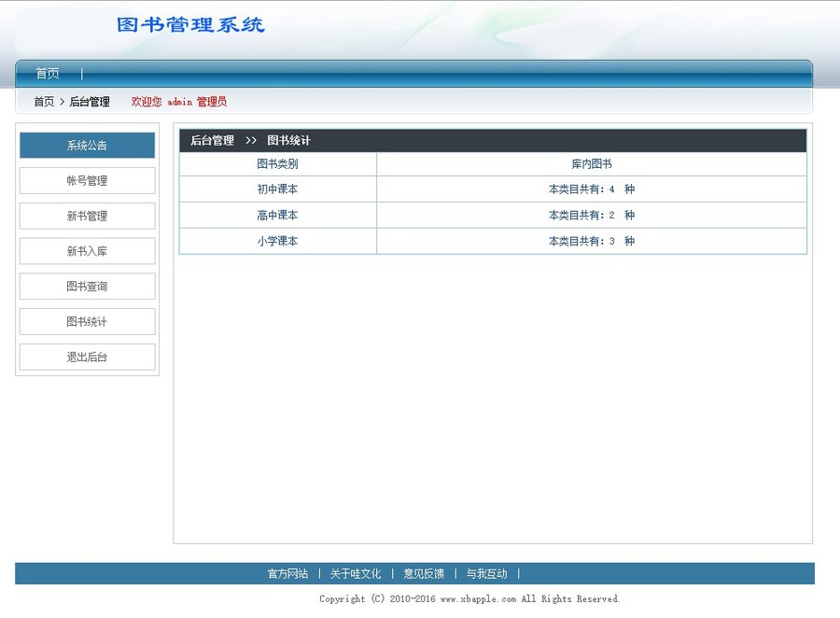Image resolution: width=840 pixels, height=618 pixels.
Task: Open the 系统公告 sidebar menu item
Action: tap(86, 145)
